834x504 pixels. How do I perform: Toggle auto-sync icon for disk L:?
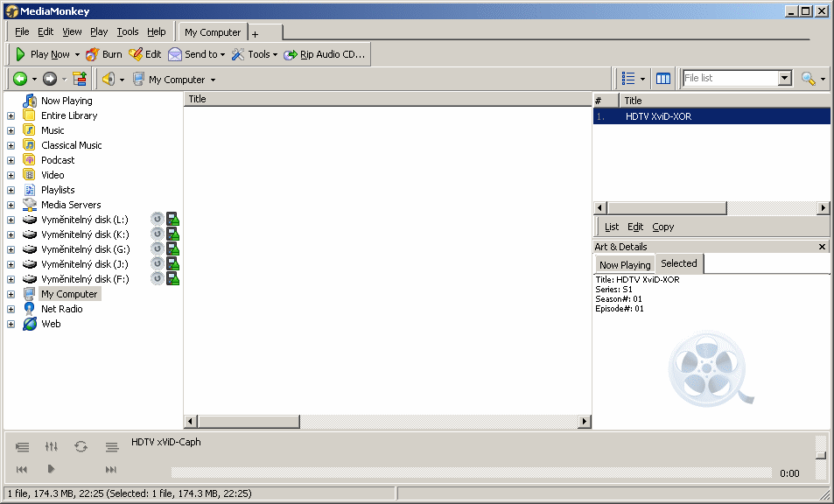pos(157,220)
